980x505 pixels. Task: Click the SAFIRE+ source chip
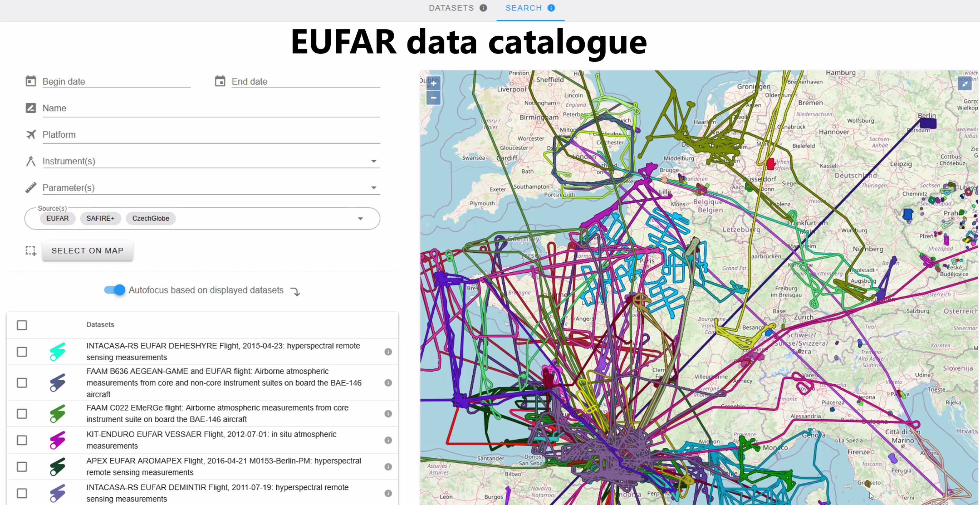101,219
